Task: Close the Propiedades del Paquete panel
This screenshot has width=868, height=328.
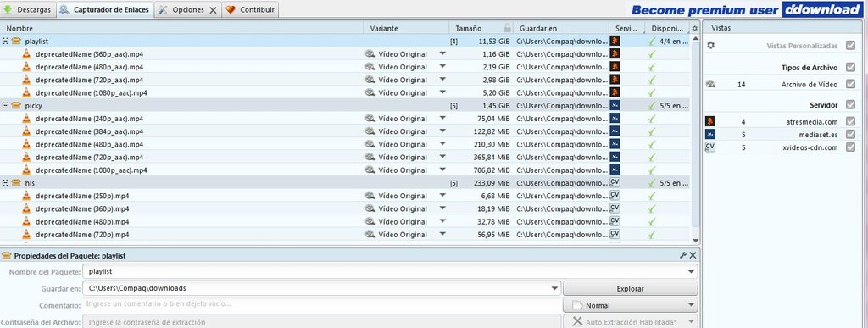Action: [693, 255]
